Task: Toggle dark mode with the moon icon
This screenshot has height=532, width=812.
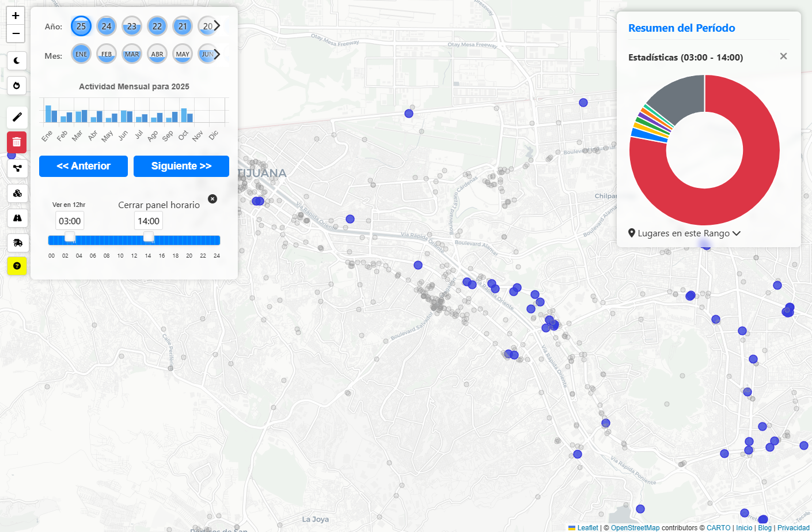Action: click(17, 61)
